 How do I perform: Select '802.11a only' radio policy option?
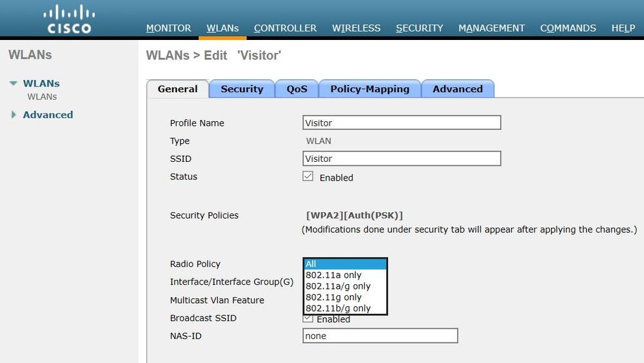(x=345, y=275)
